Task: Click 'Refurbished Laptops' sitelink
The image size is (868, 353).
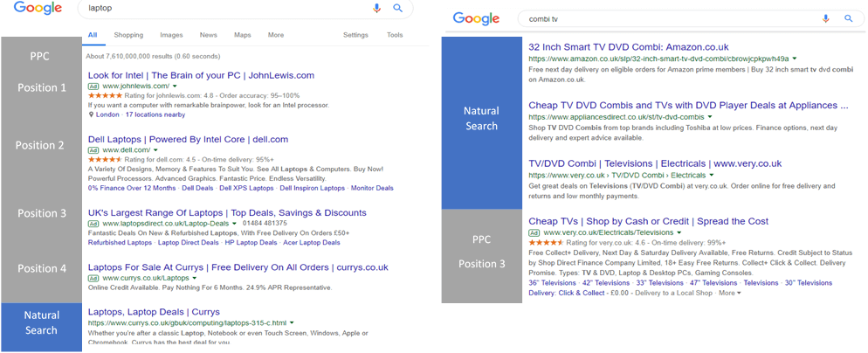Action: (x=121, y=243)
